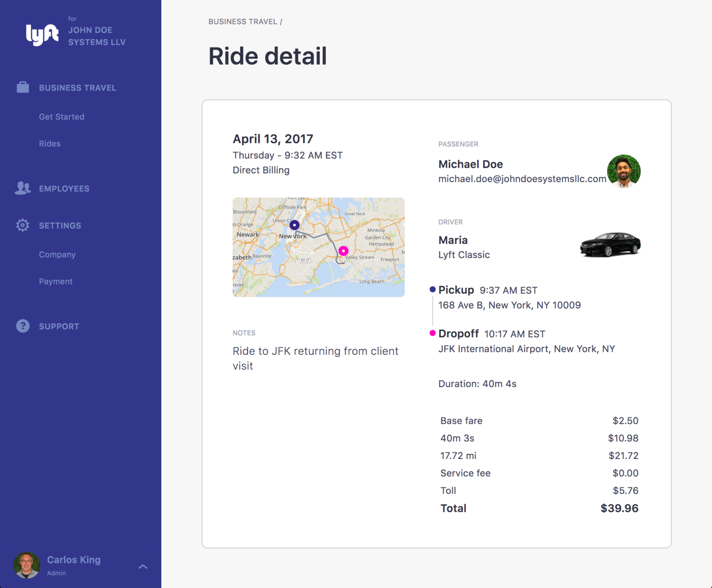Select Rides in the sidebar

50,143
